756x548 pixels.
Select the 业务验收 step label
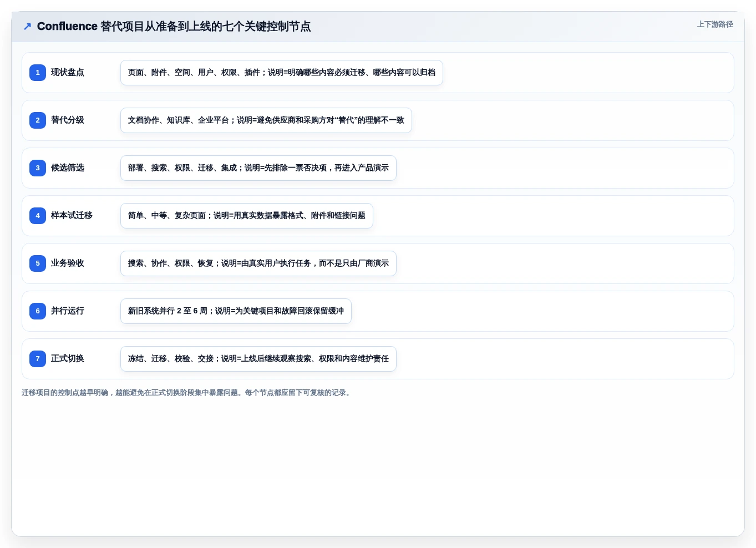[x=68, y=263]
